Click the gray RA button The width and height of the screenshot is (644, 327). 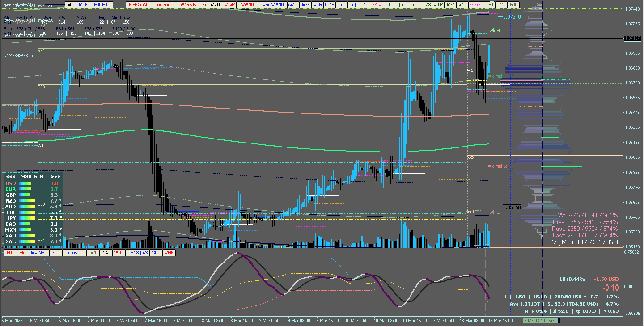tap(513, 5)
